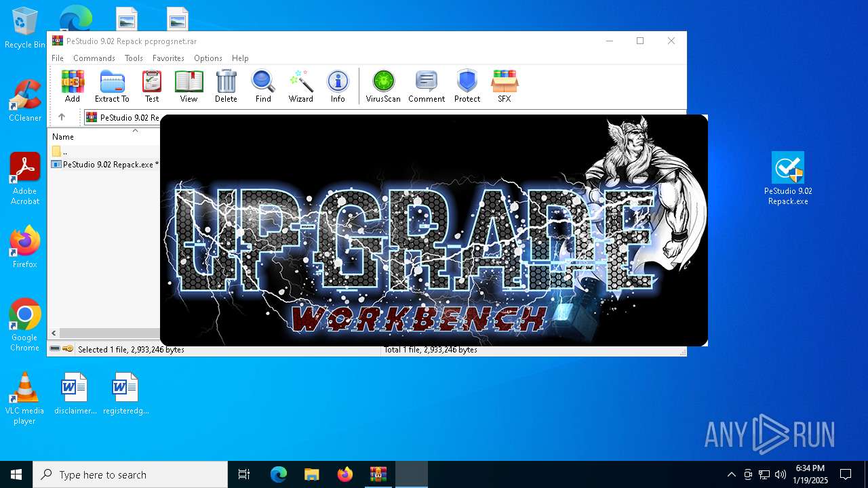Viewport: 868px width, 488px height.
Task: Click the taskbar search box
Action: point(130,474)
